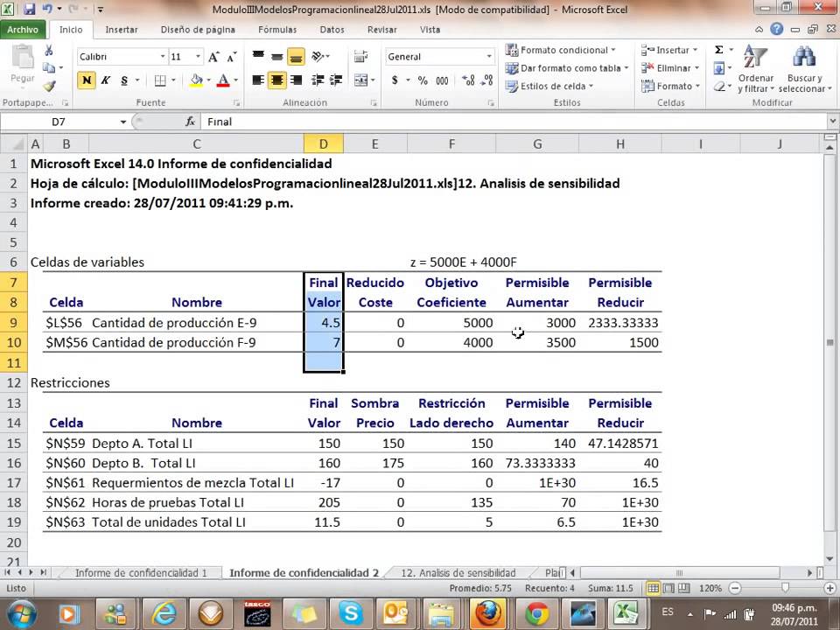The width and height of the screenshot is (840, 630).
Task: Click the Cut scissors icon
Action: tap(49, 51)
